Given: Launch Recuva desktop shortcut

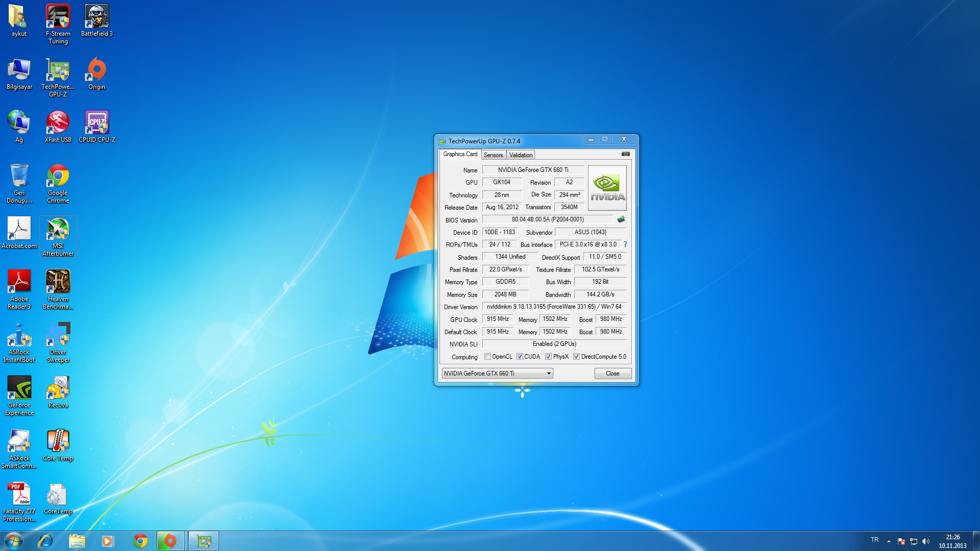Looking at the screenshot, I should (x=58, y=392).
